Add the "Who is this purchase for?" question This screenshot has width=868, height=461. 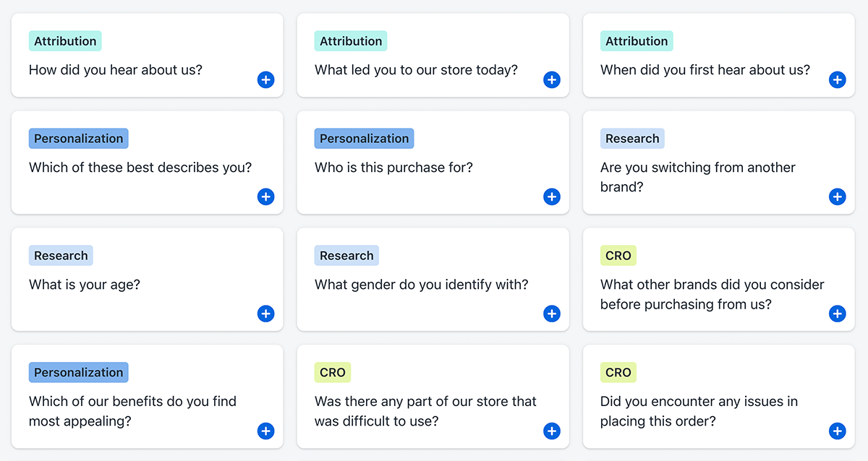pos(551,197)
